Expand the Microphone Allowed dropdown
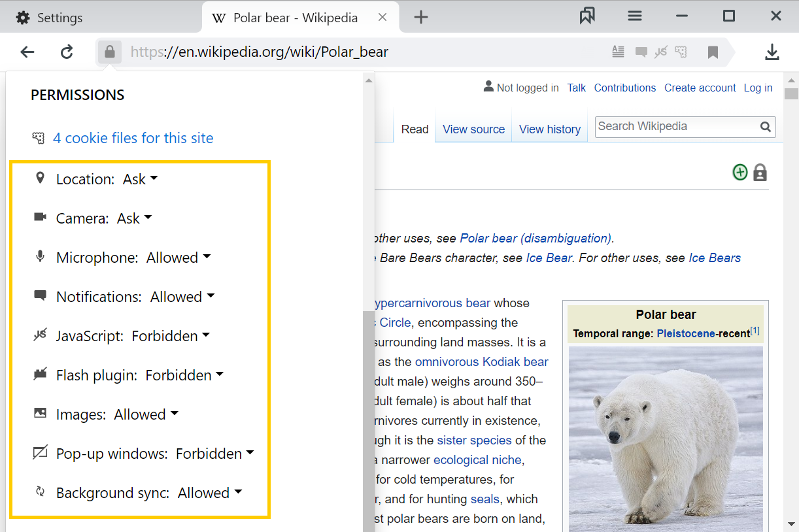This screenshot has height=532, width=799. click(x=178, y=257)
